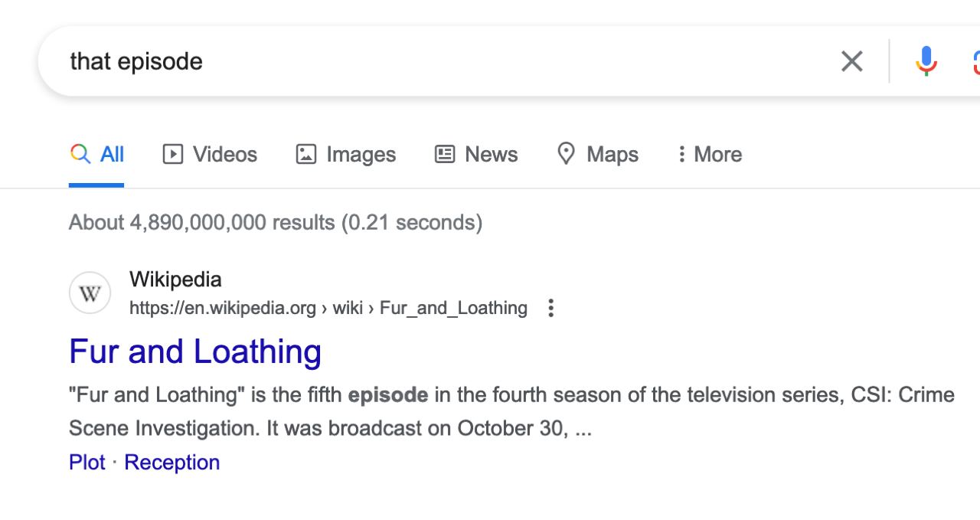Clear the search query with the X icon
Screen dimensions: 980x520
click(x=851, y=61)
